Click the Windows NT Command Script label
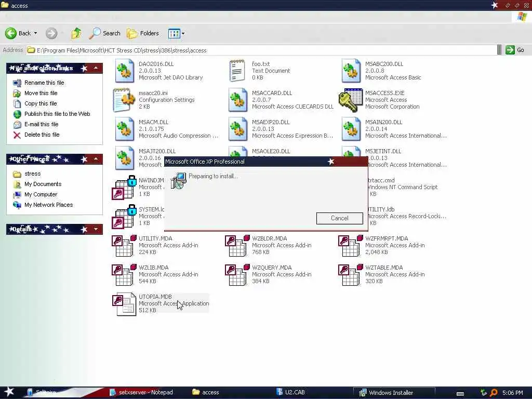 coord(403,187)
